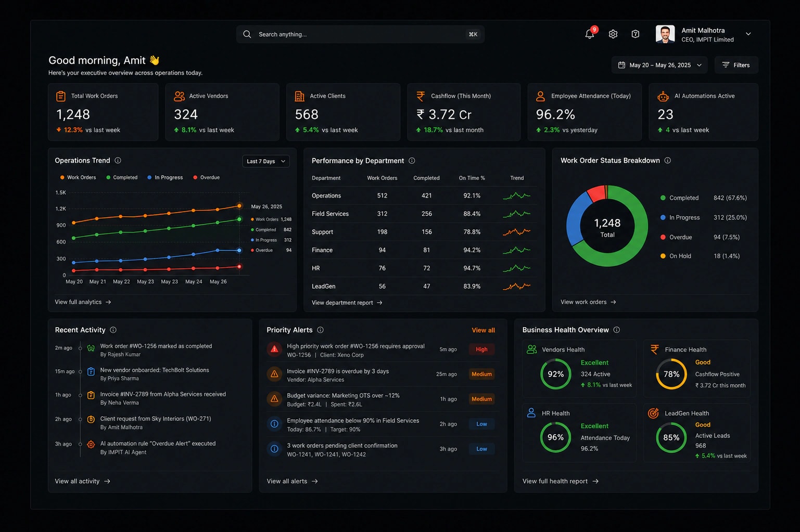The width and height of the screenshot is (800, 532).
Task: Open the notifications bell
Action: tap(589, 34)
